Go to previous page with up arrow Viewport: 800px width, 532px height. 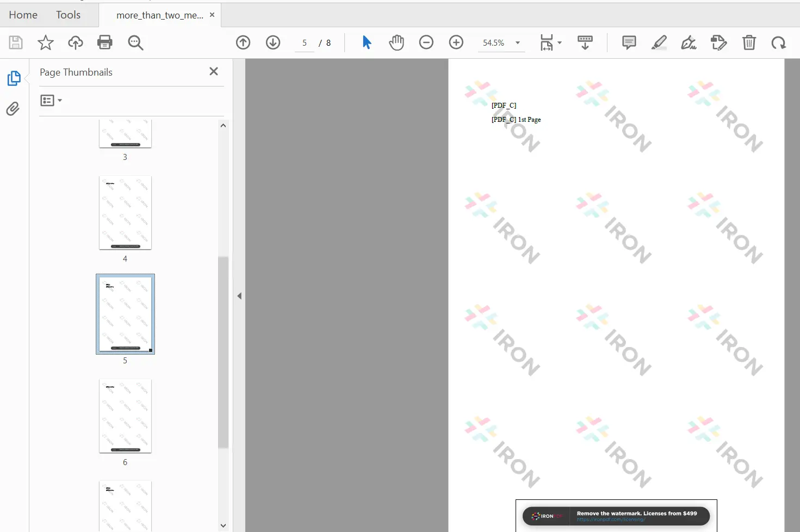point(243,42)
